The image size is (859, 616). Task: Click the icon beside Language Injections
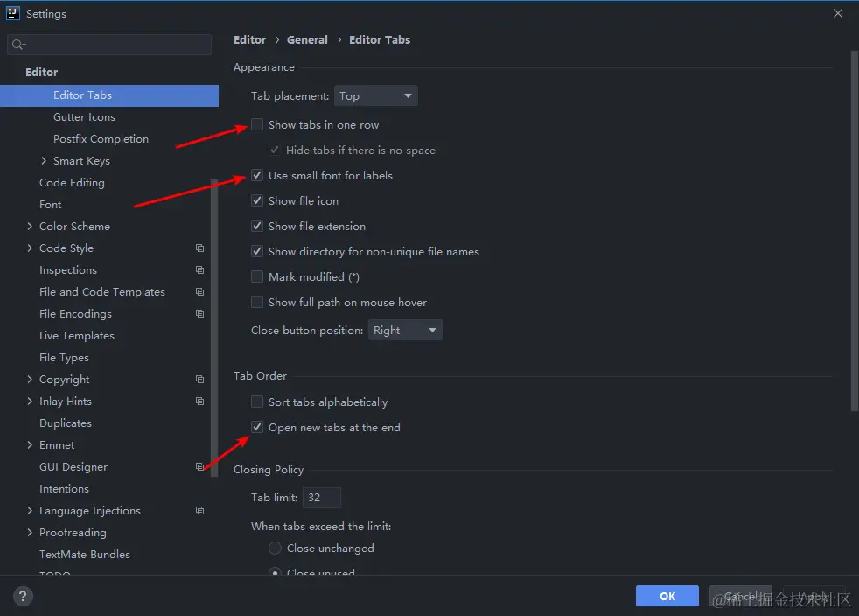tap(200, 511)
